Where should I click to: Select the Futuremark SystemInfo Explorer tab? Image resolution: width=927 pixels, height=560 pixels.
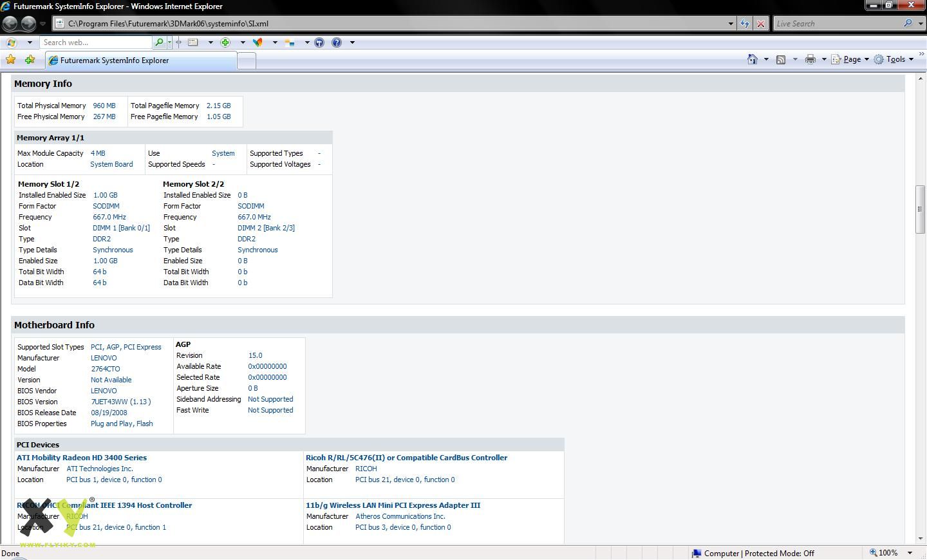(141, 61)
